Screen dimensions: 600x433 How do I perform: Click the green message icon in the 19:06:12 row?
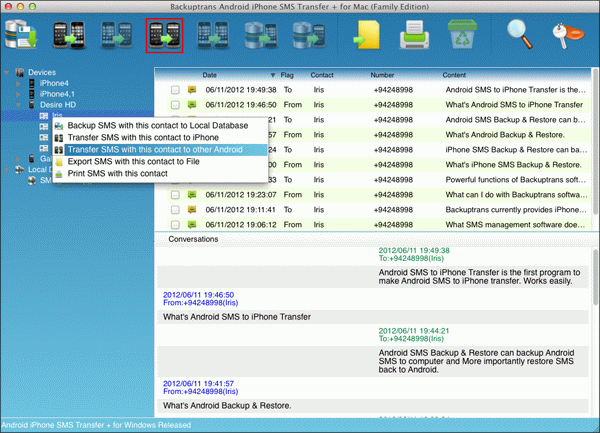[x=192, y=225]
